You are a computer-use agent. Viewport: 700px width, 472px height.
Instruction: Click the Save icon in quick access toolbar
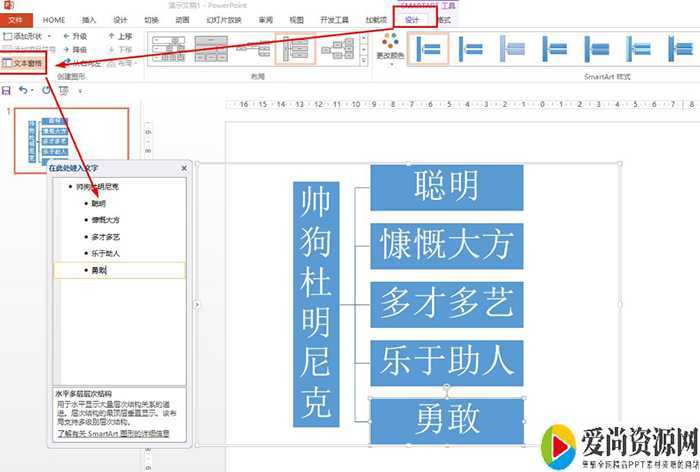[7, 90]
